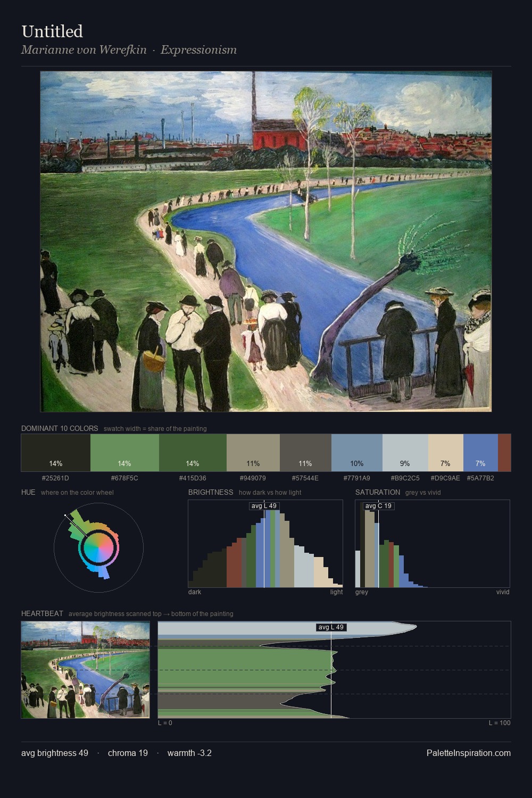
Task: Click 'how dark vs how light' caption
Action: tap(270, 493)
